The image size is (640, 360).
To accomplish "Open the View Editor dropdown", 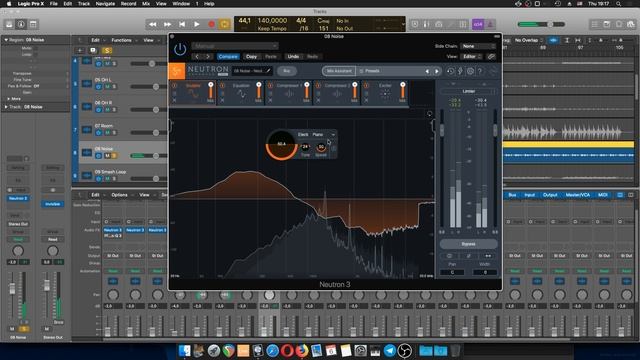I will 472,56.
